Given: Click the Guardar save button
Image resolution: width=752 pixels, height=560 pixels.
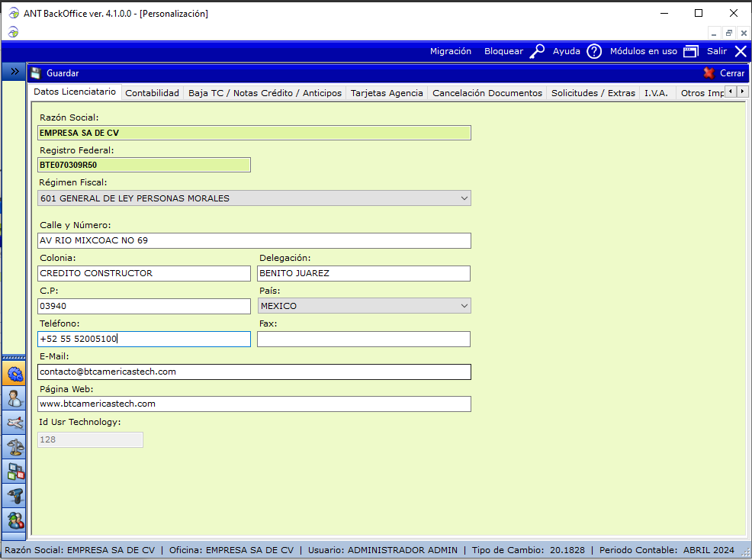Looking at the screenshot, I should point(55,73).
